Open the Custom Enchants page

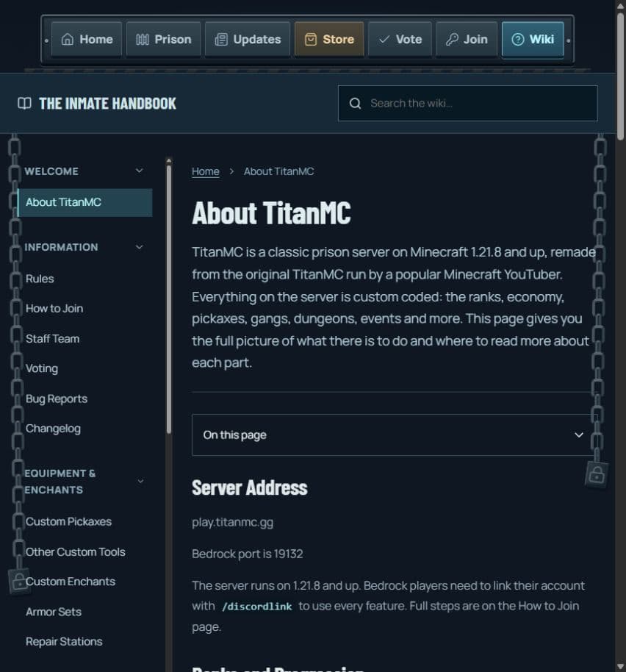point(71,582)
